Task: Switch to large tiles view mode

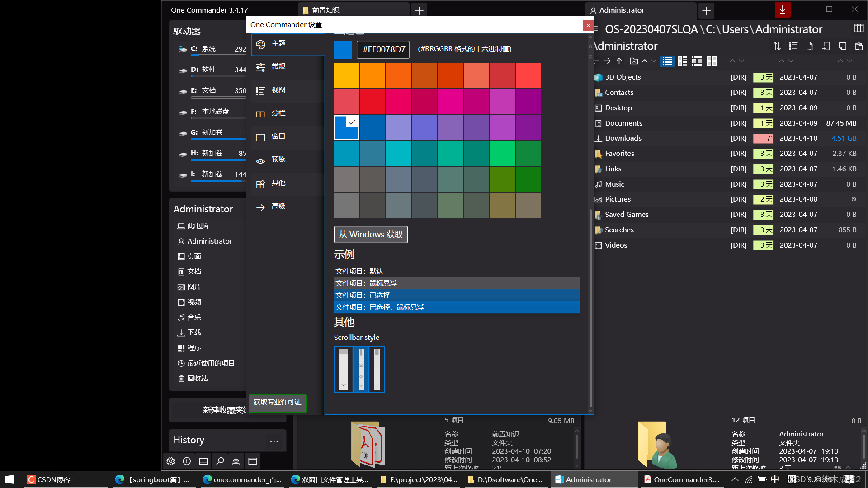Action: pyautogui.click(x=712, y=61)
